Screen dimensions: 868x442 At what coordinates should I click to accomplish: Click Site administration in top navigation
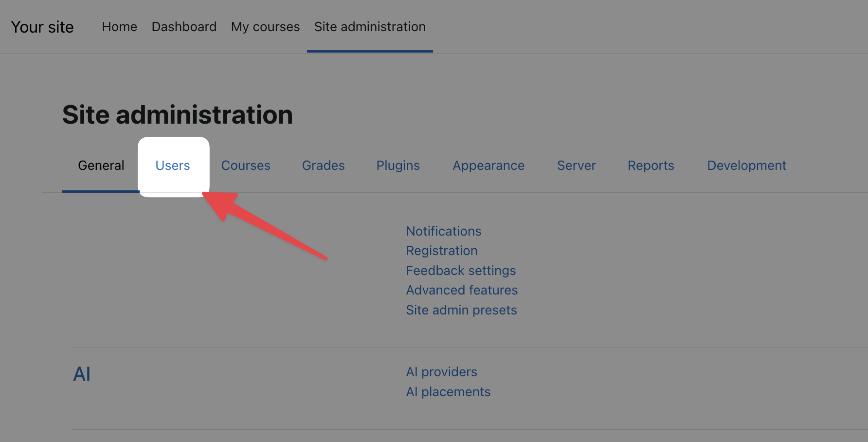[370, 27]
